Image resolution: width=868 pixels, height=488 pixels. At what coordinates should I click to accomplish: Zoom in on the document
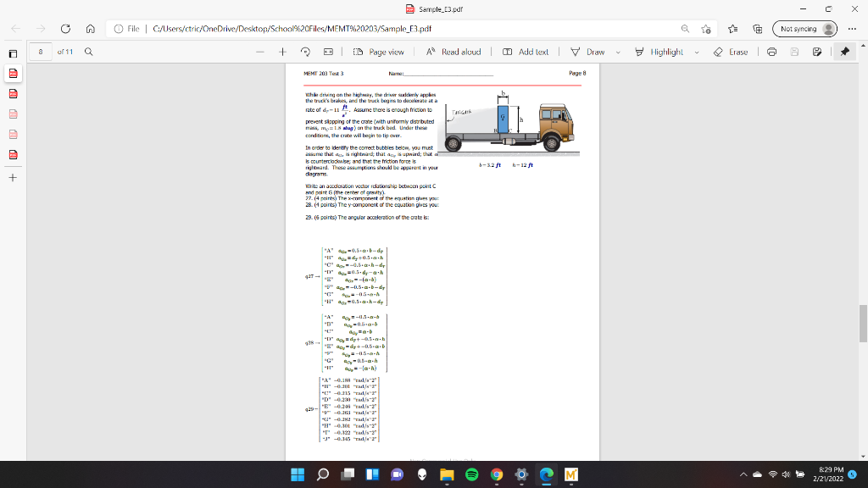[281, 52]
